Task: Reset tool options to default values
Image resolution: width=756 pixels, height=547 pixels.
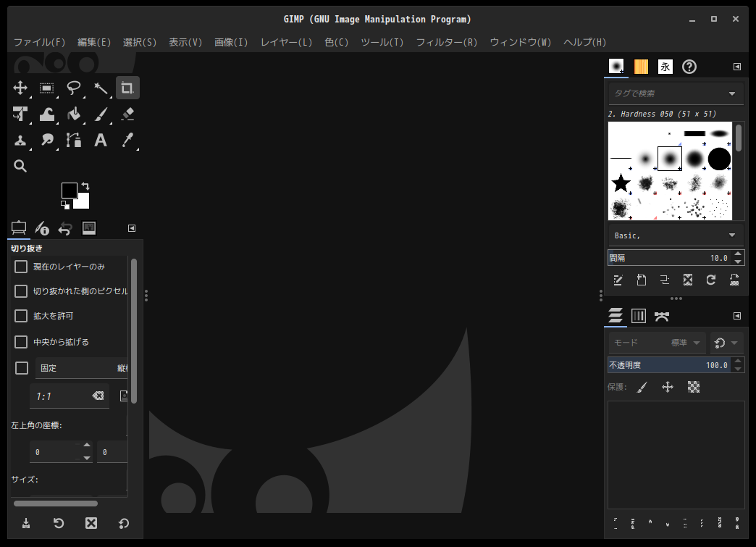Action: pos(123,523)
